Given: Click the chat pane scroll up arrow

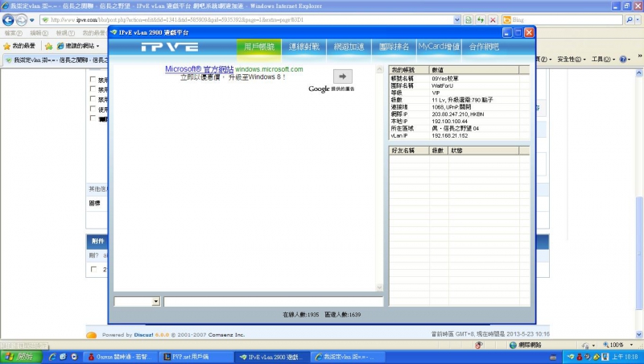Looking at the screenshot, I should 379,69.
